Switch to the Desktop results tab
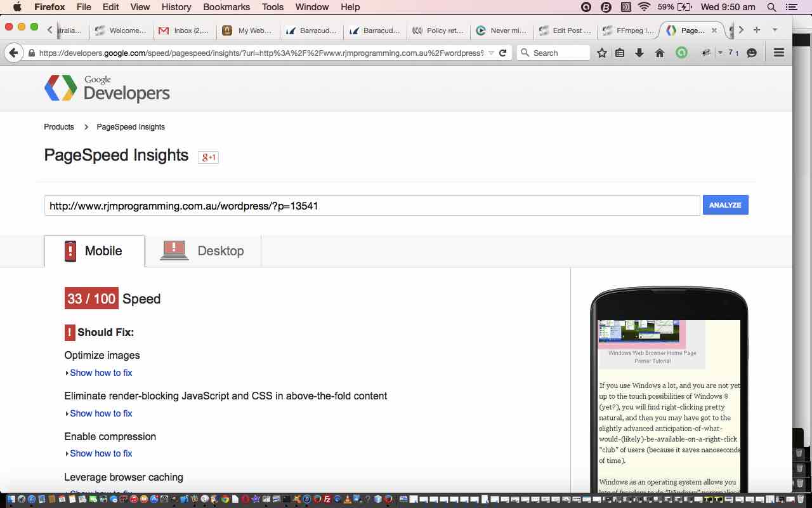 click(202, 251)
